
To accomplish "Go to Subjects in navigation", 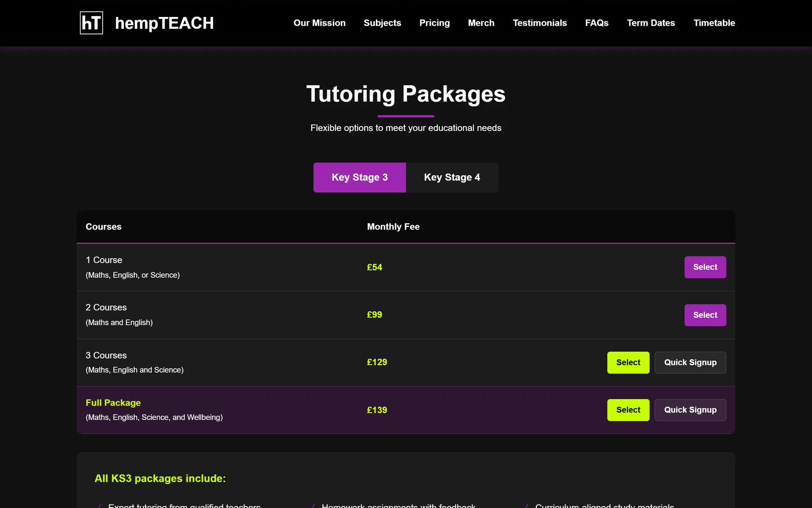I will tap(382, 23).
